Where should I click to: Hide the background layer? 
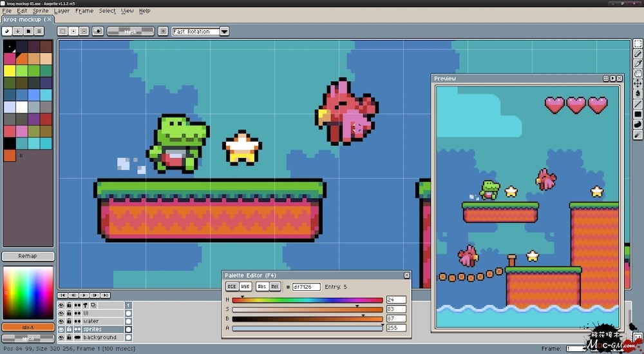pyautogui.click(x=61, y=337)
